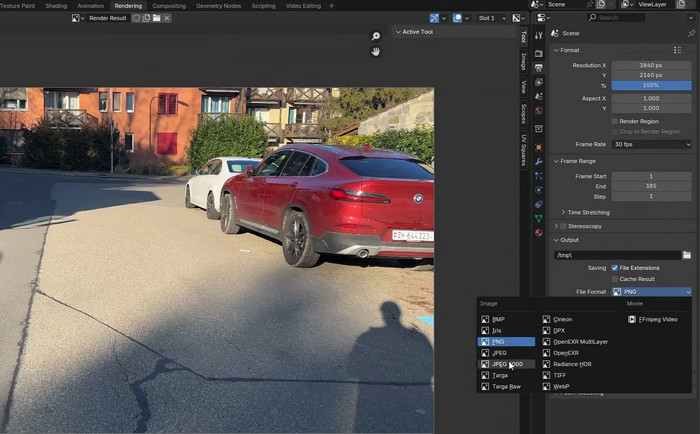Enable the Render Region checkbox

point(615,121)
